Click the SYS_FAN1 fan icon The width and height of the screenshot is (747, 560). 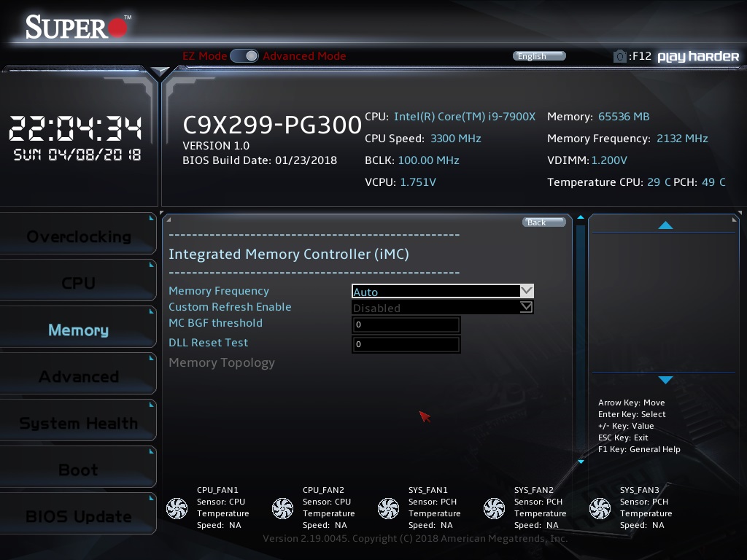click(388, 508)
